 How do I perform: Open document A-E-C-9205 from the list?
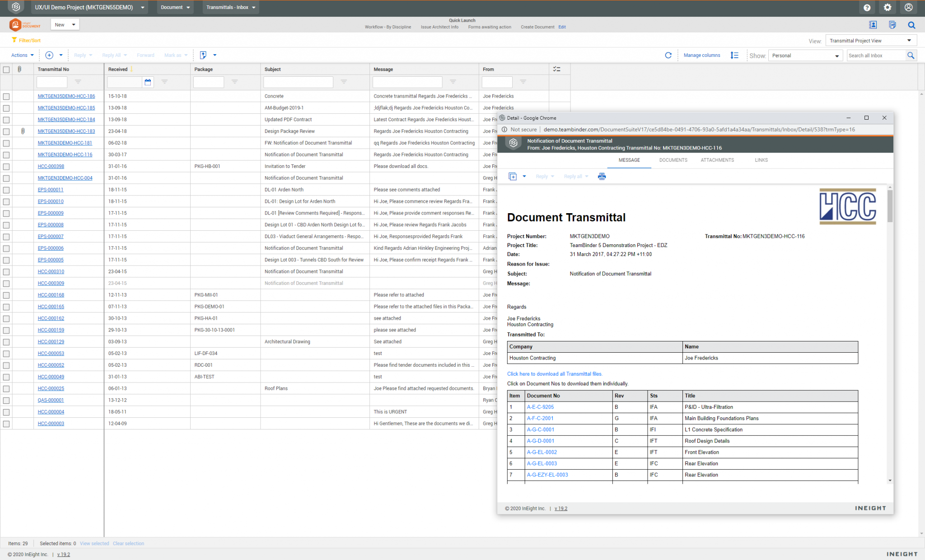pyautogui.click(x=540, y=406)
